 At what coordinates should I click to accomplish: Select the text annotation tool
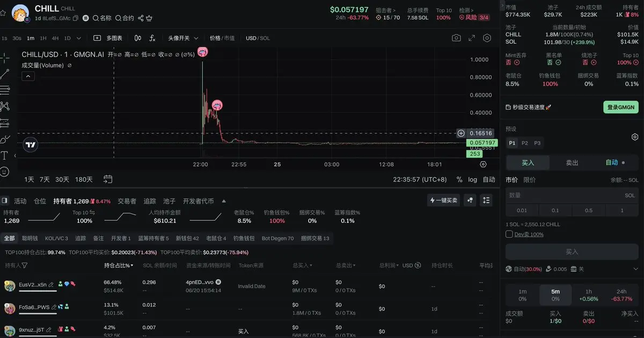click(x=5, y=155)
